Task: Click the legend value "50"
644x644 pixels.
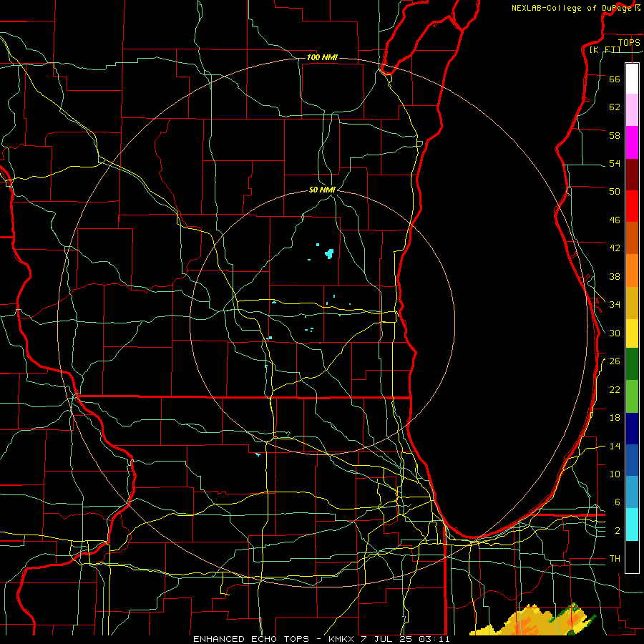Action: [615, 191]
